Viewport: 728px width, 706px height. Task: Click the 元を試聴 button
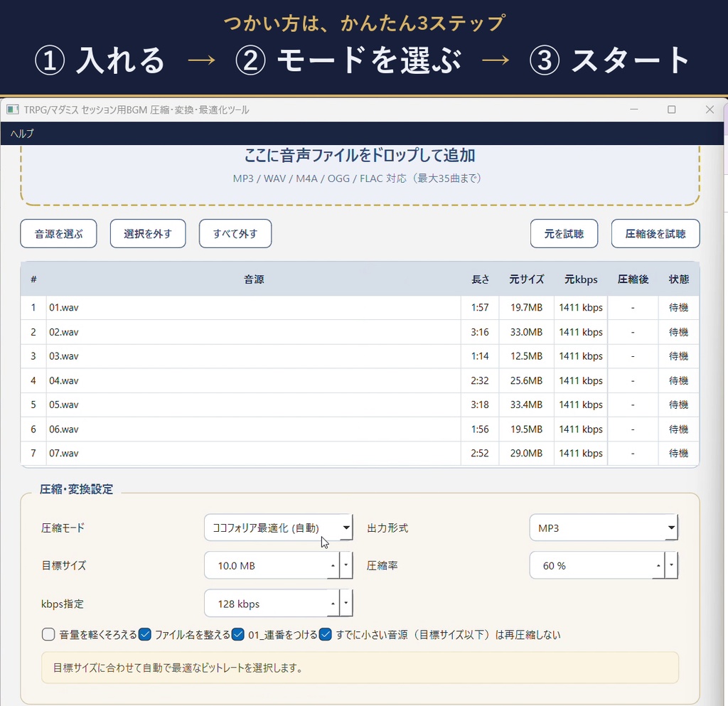564,233
